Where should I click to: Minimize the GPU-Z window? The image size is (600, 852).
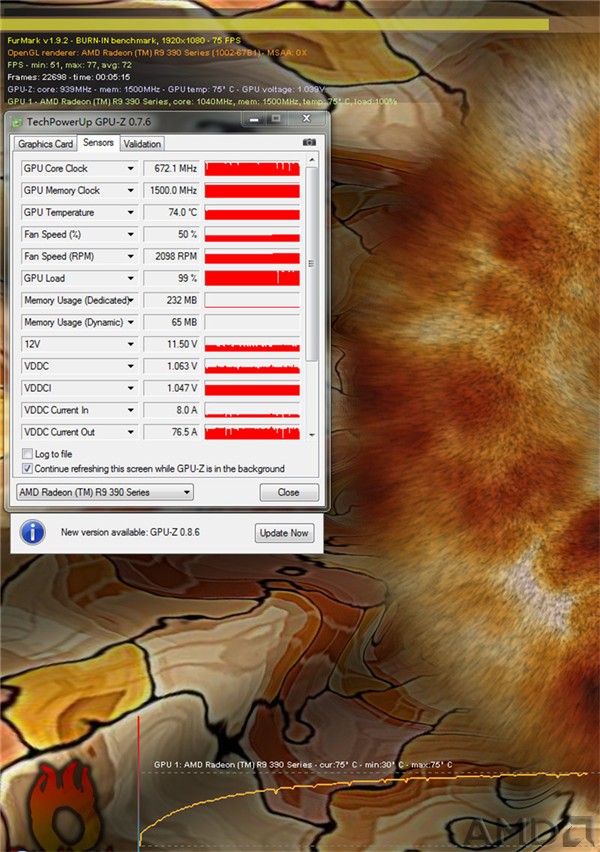click(254, 119)
